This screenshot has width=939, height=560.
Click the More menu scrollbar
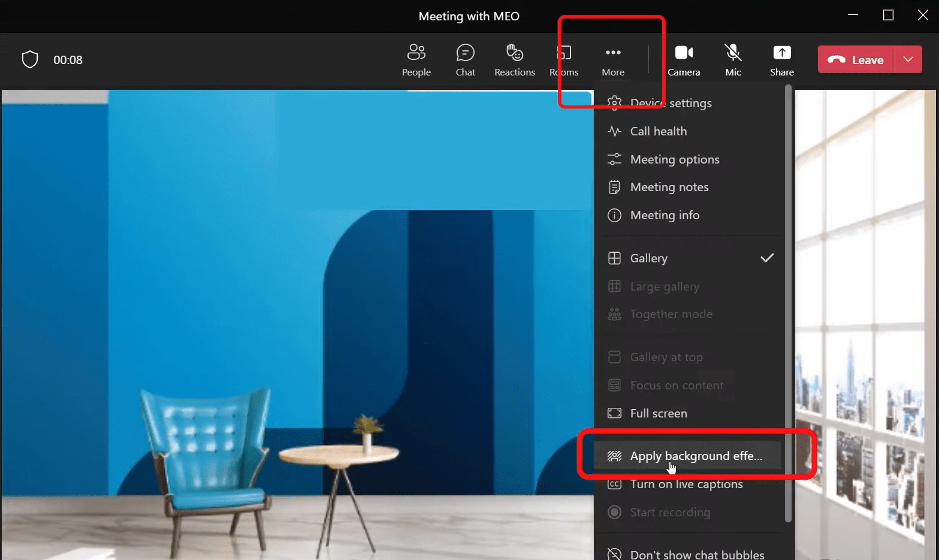[x=788, y=302]
